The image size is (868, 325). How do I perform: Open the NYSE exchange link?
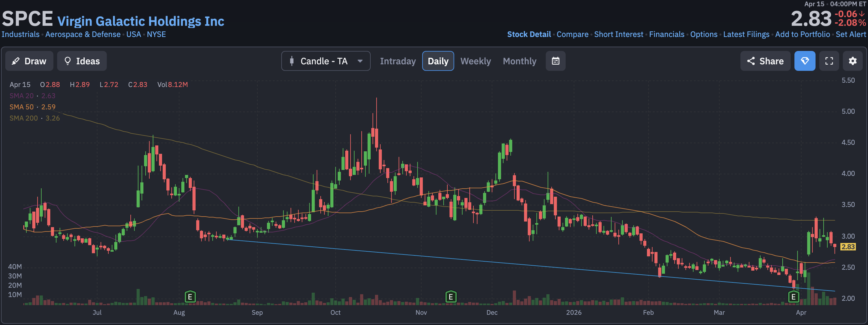tap(156, 34)
